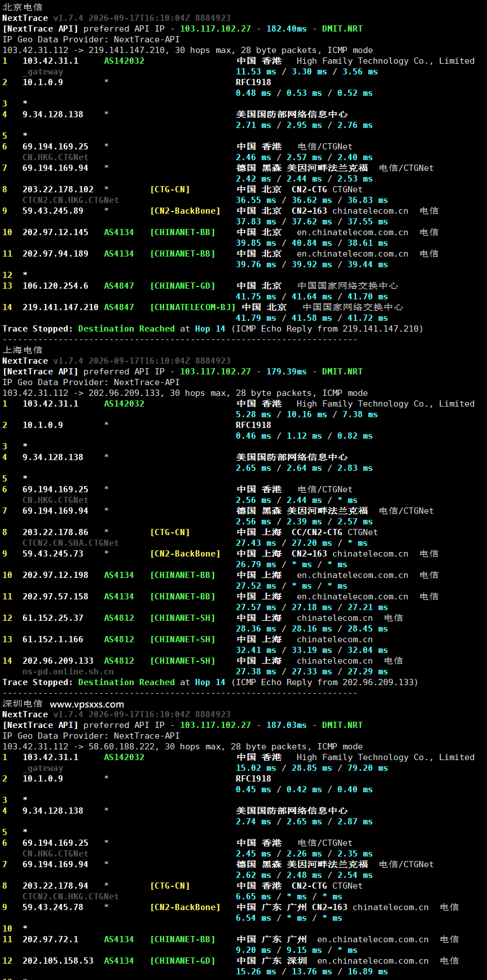Click ICMP Echo Reply from 202.96.209.133 text

324,682
